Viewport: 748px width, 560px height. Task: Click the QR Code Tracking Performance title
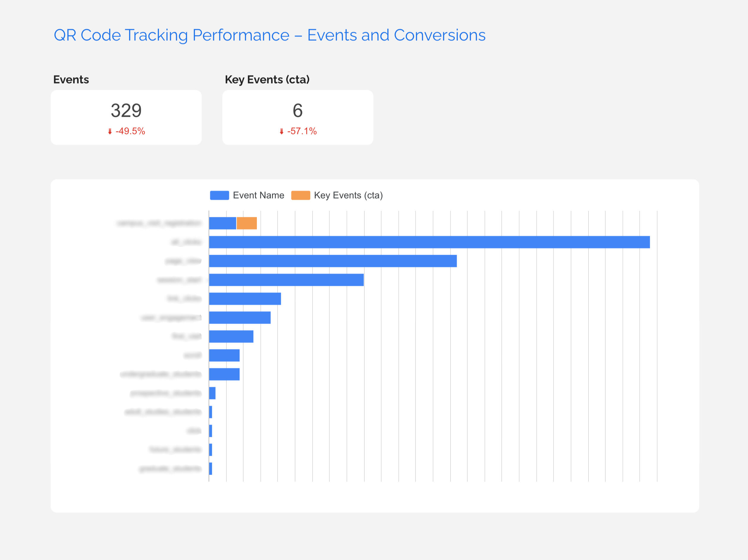[270, 35]
